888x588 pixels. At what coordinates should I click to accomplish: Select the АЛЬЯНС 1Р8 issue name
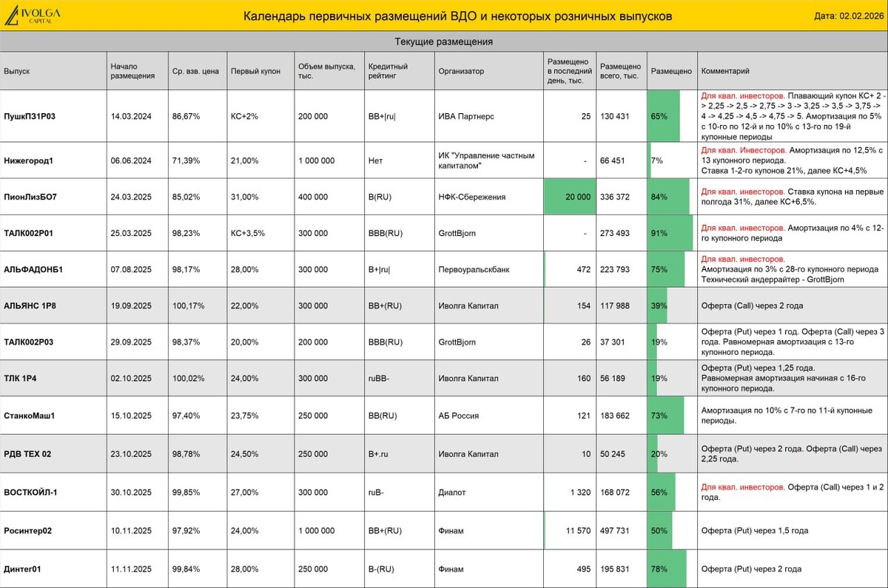tap(32, 305)
